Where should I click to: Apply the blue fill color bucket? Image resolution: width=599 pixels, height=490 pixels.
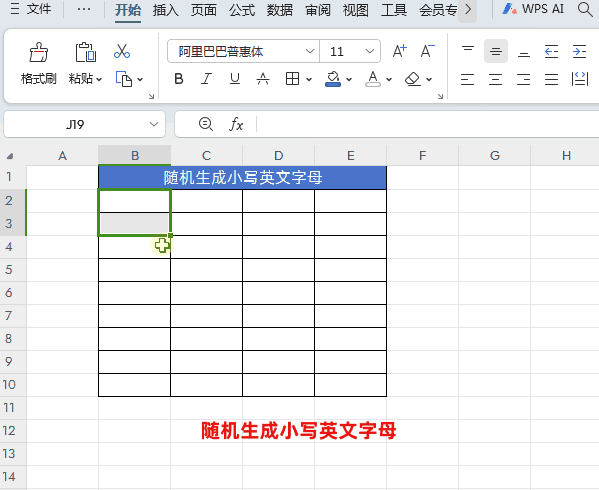[333, 79]
